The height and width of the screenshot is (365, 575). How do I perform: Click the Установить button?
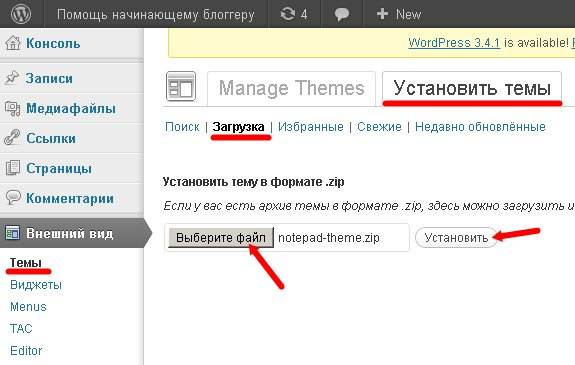tap(456, 238)
